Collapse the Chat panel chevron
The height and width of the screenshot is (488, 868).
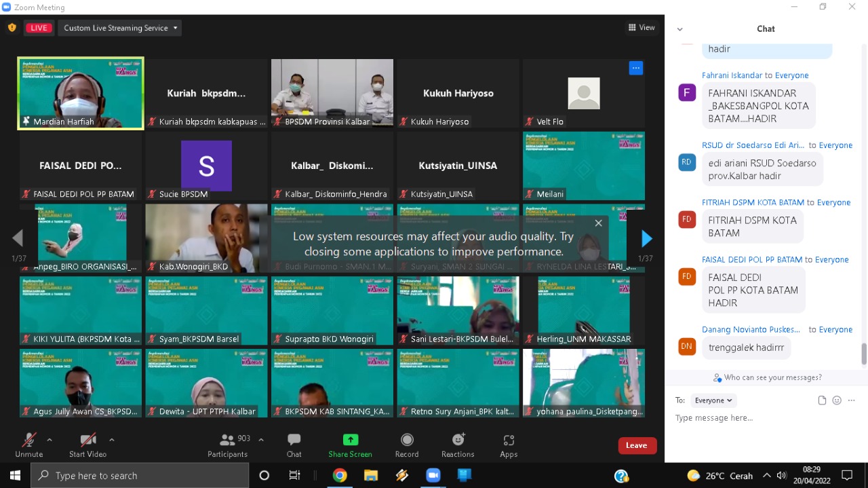click(x=679, y=29)
